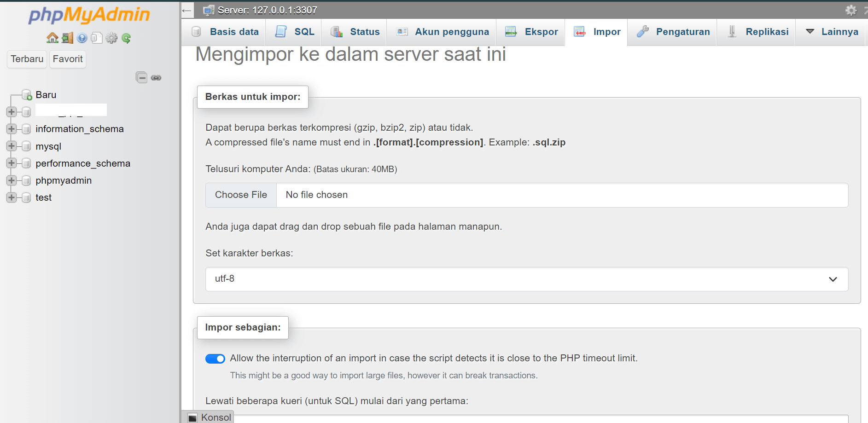Collapse all databases using the minus icon

pyautogui.click(x=141, y=77)
